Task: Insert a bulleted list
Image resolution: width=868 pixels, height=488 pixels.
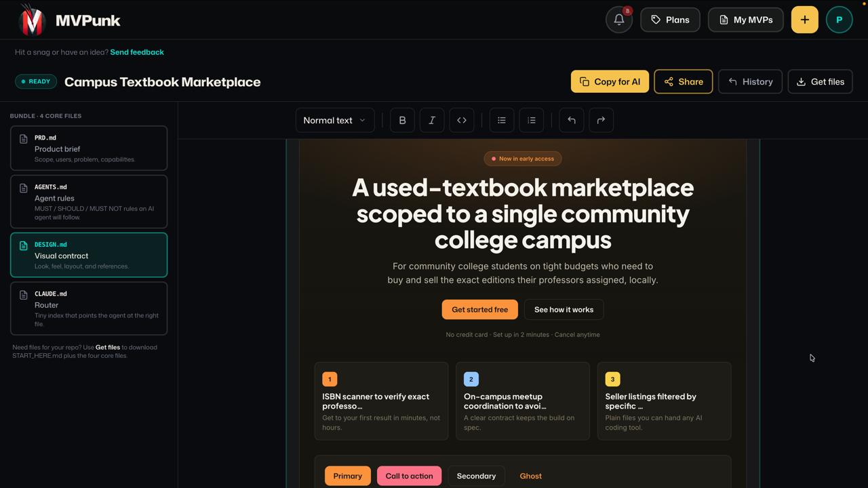Action: pos(502,120)
